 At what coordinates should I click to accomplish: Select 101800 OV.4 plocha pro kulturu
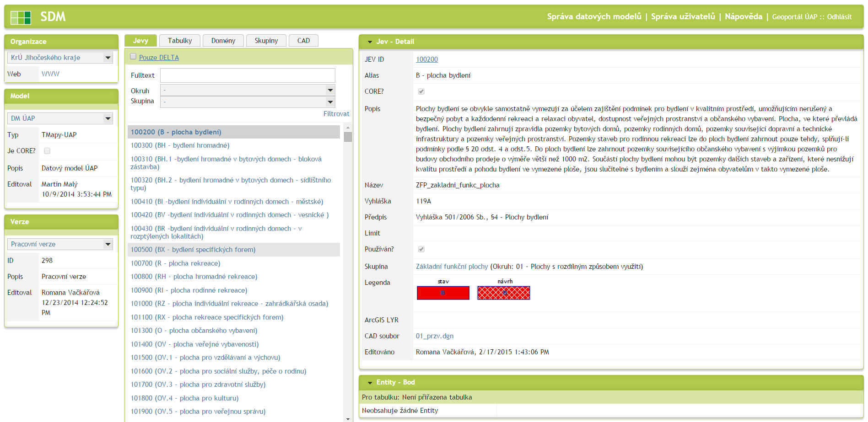click(234, 398)
